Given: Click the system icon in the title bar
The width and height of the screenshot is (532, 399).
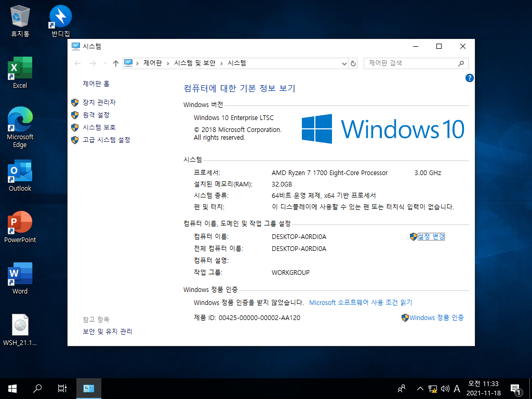Looking at the screenshot, I should [76, 46].
